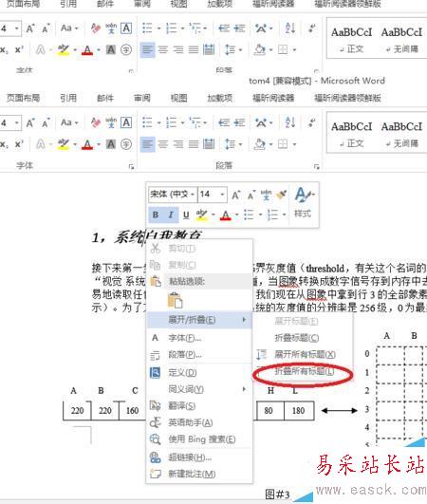
Task: Click enclosed character 字 icon below Word title
Action: pyautogui.click(x=126, y=144)
